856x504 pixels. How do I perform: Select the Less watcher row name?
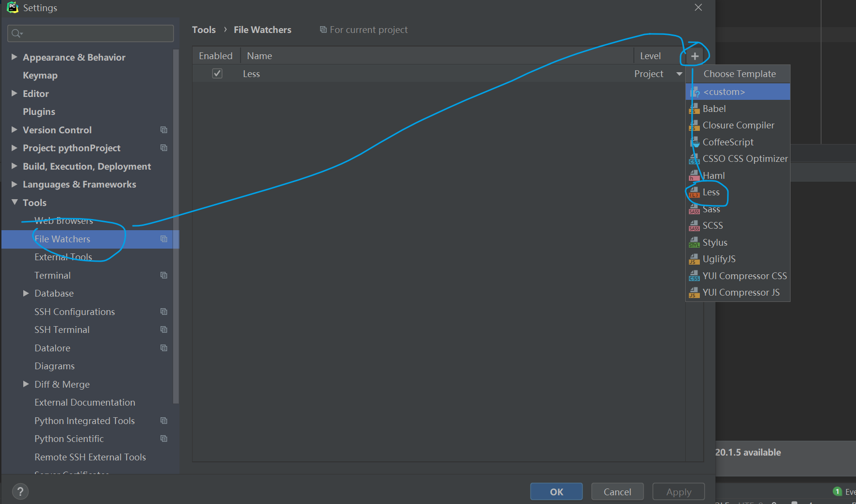pos(251,74)
